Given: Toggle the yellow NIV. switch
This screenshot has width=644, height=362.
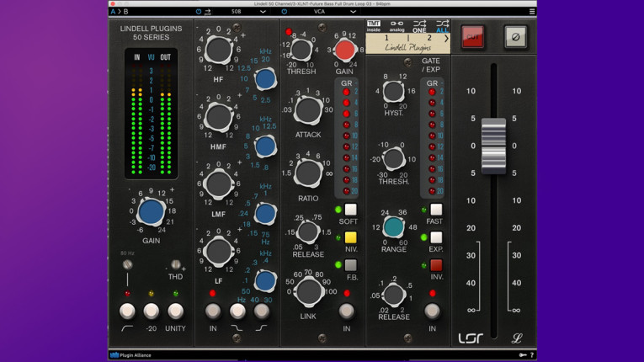Looking at the screenshot, I should (x=350, y=237).
